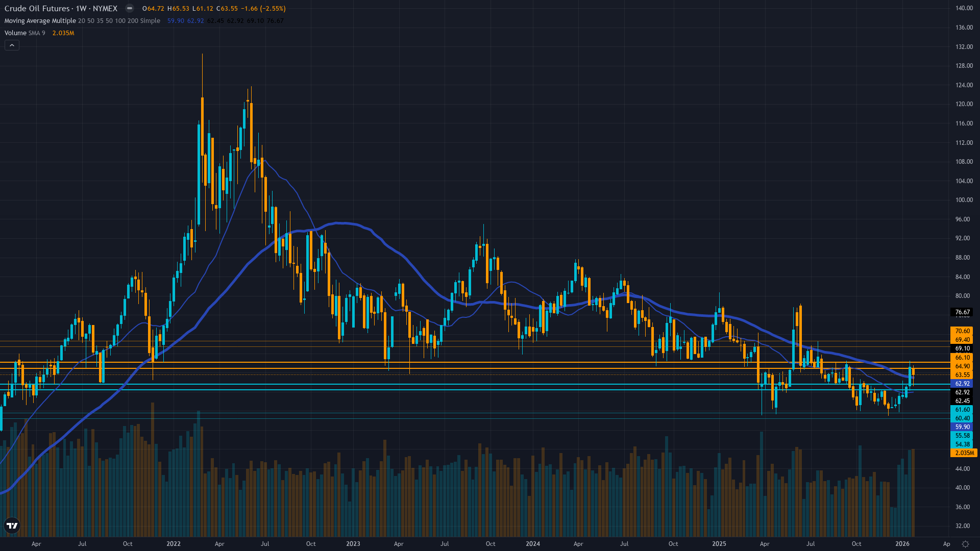Viewport: 980px width, 551px height.
Task: Click the orange 69.40 price level label
Action: click(x=962, y=340)
